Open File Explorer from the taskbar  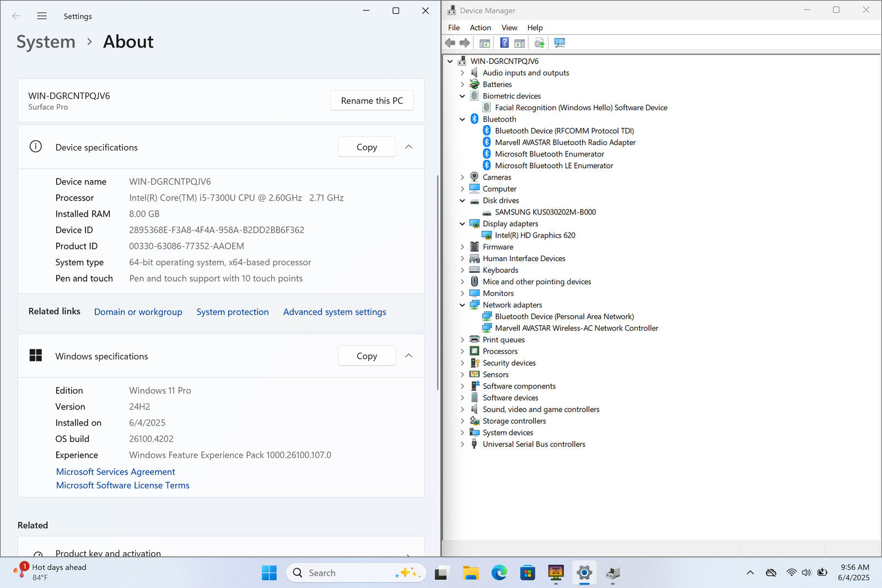click(x=470, y=573)
